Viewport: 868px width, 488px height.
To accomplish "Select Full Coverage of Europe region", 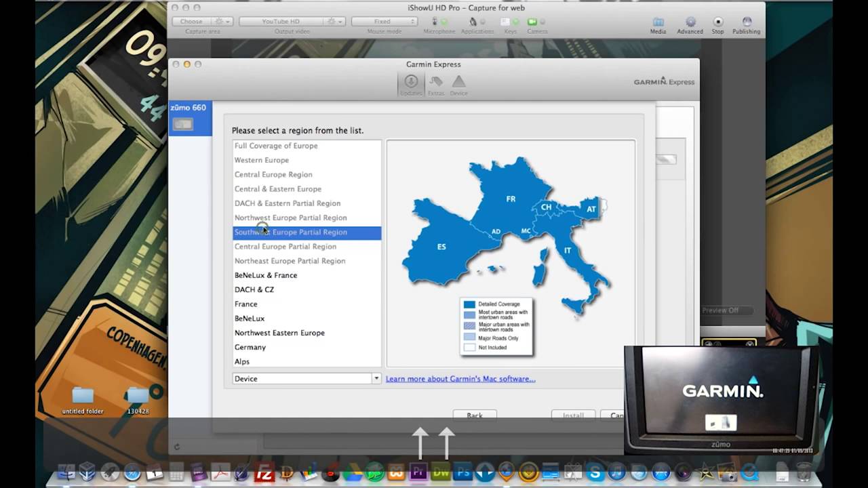I will (307, 146).
